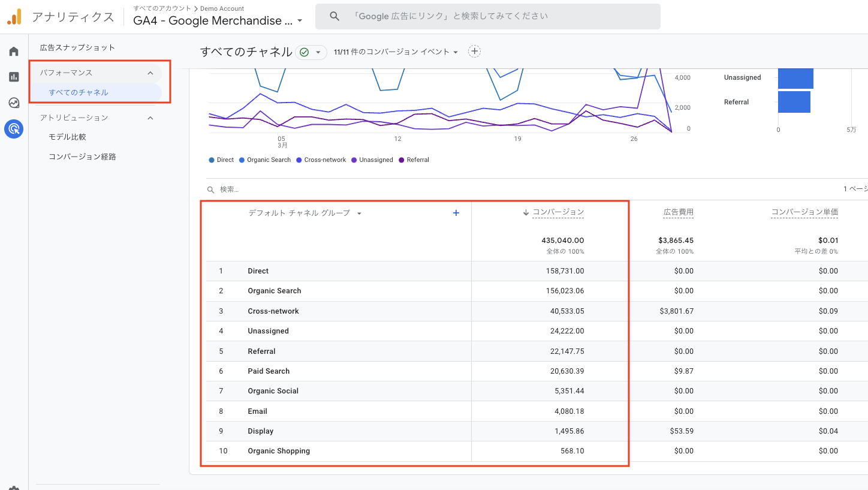
Task: Click the Google Analytics logo
Action: (x=14, y=17)
